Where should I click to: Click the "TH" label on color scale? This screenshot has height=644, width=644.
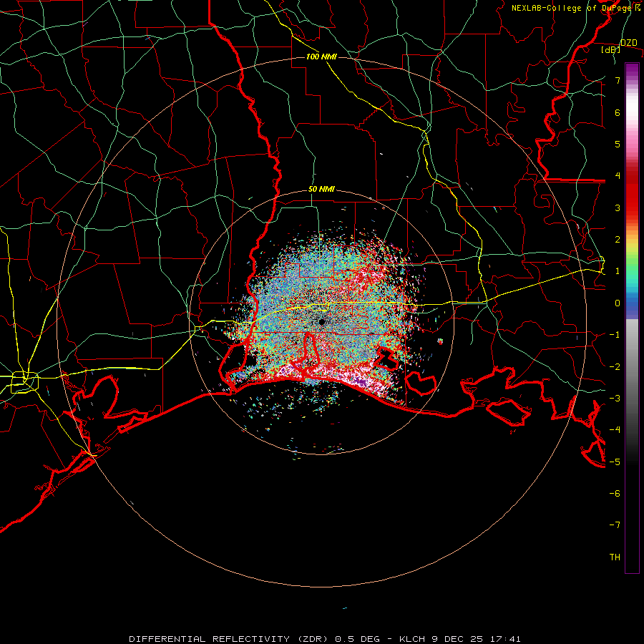point(615,557)
